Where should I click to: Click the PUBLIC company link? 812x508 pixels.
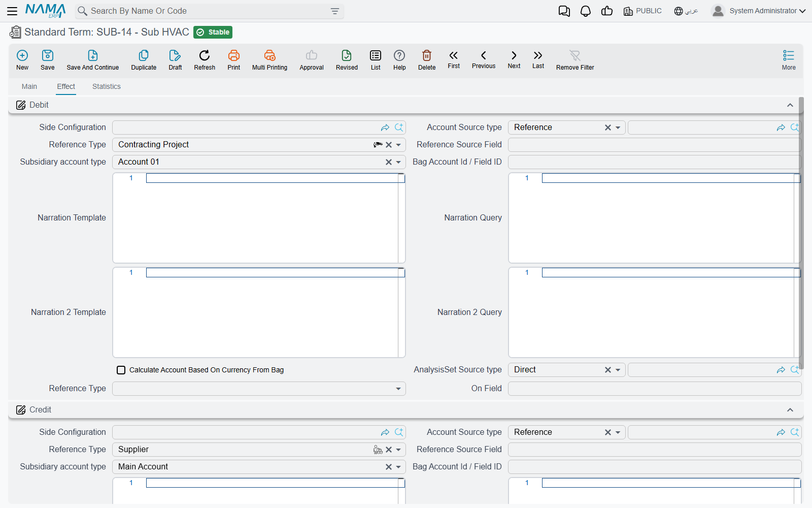click(x=642, y=11)
